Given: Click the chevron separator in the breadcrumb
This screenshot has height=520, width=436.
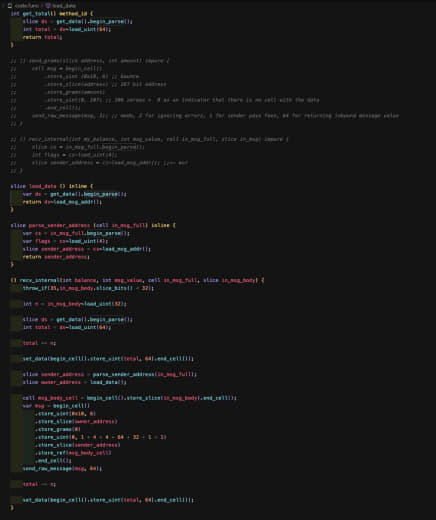Looking at the screenshot, I should (42, 5).
